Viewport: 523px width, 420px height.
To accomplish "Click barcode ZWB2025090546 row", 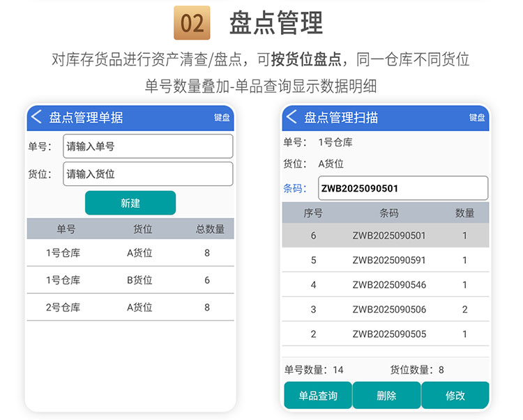I will click(386, 285).
